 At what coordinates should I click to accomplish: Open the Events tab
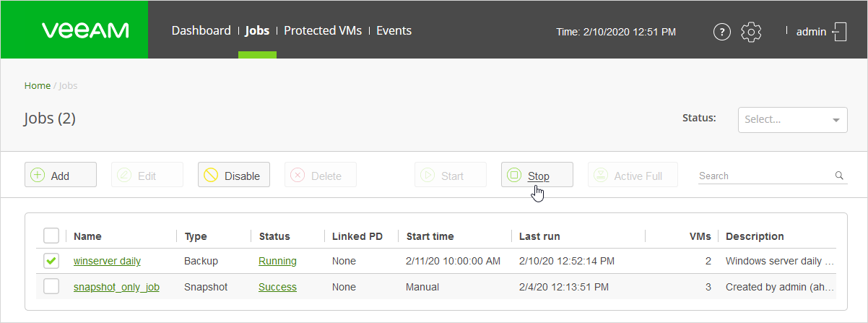pyautogui.click(x=394, y=30)
